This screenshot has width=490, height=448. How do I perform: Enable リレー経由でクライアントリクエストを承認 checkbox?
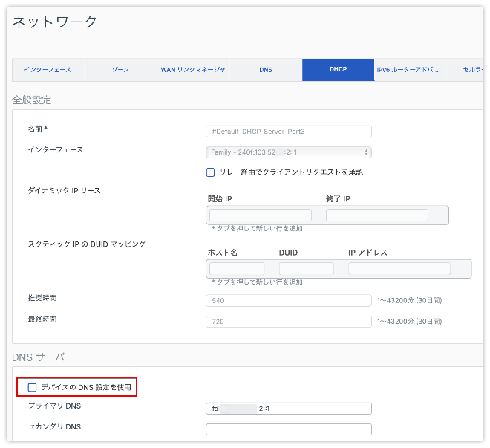point(211,172)
